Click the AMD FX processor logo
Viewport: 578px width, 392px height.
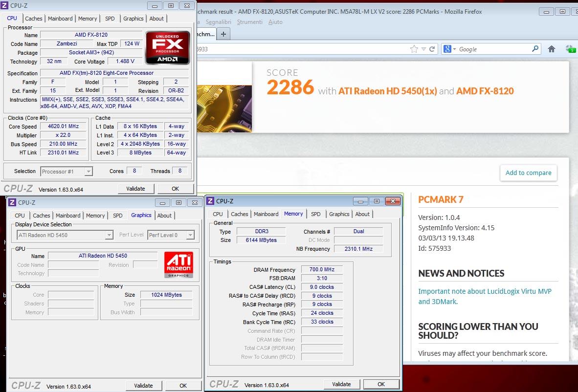pyautogui.click(x=168, y=48)
